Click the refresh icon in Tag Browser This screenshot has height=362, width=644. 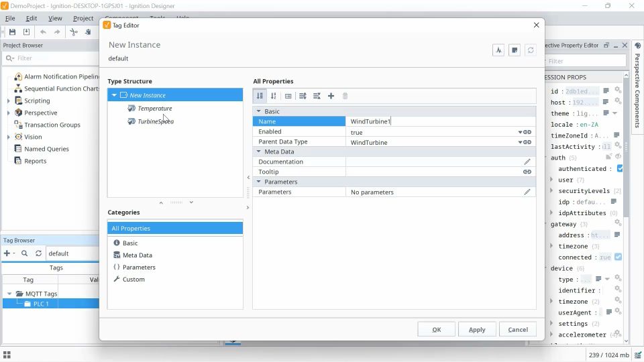(x=39, y=253)
